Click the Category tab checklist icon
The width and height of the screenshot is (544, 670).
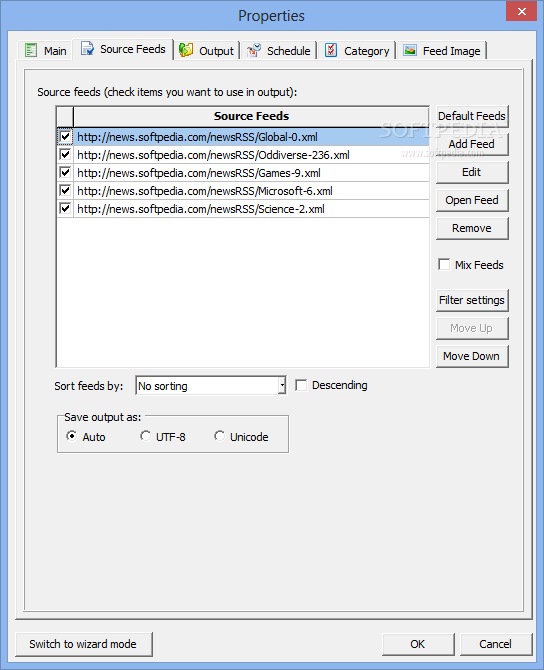coord(331,50)
